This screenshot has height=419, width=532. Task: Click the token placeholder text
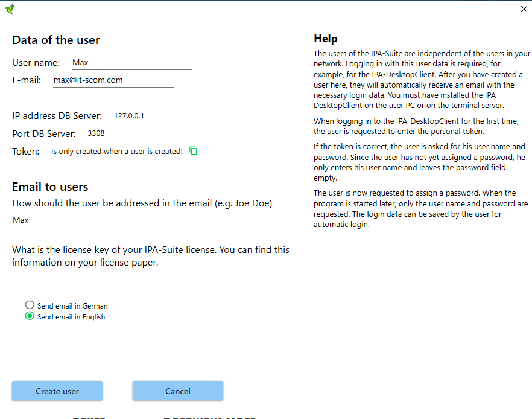tap(116, 152)
